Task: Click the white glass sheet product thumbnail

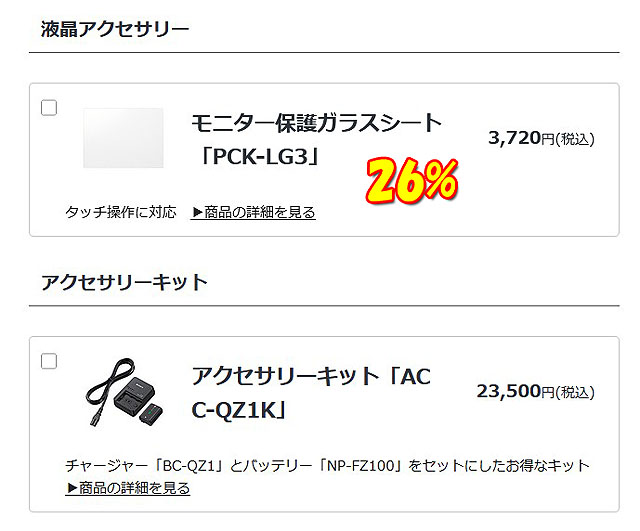Action: coord(123,138)
